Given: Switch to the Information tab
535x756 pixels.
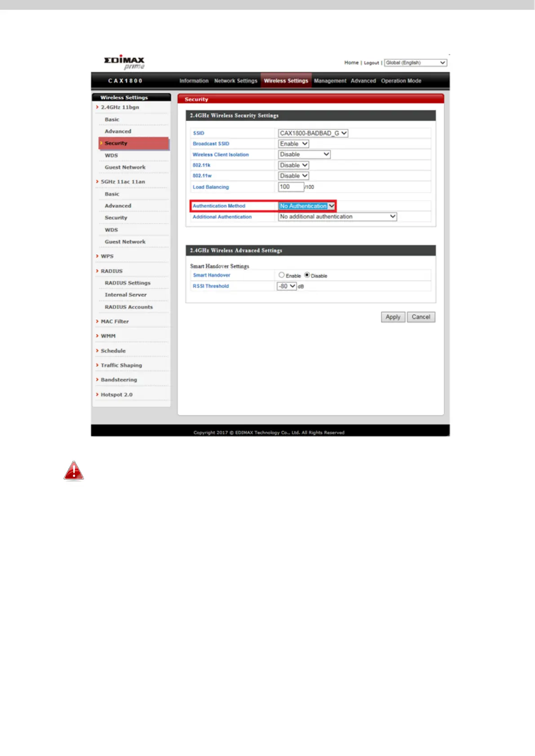Looking at the screenshot, I should 194,81.
